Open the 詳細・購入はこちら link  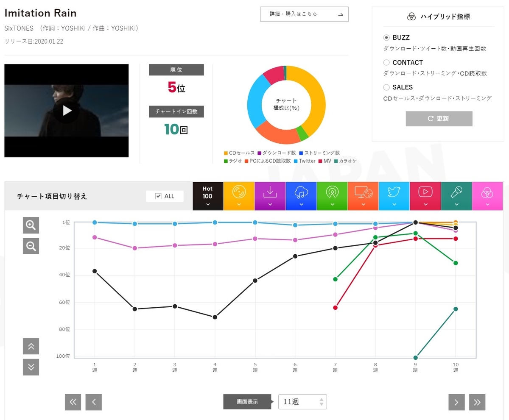(305, 14)
